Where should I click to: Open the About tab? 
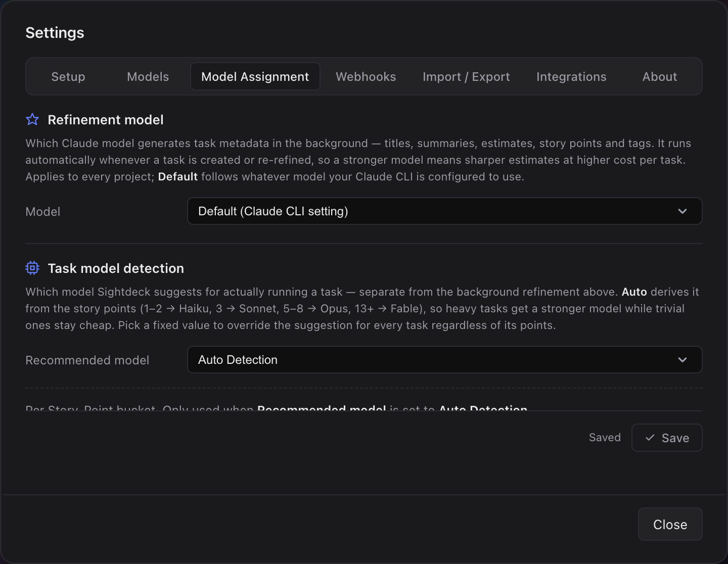point(660,76)
